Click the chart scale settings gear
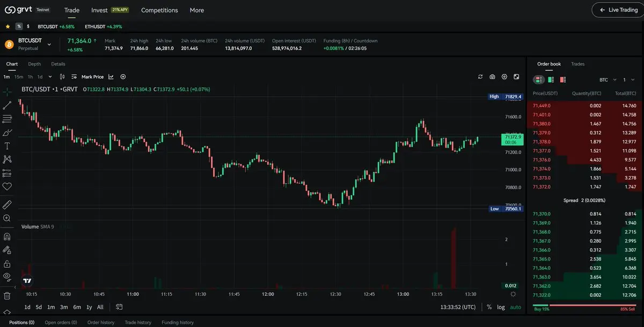Viewport: 644px width, 327px height. click(x=513, y=294)
